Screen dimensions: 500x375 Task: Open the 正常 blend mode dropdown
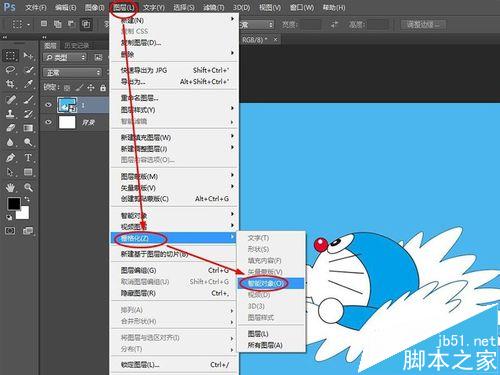[x=72, y=72]
